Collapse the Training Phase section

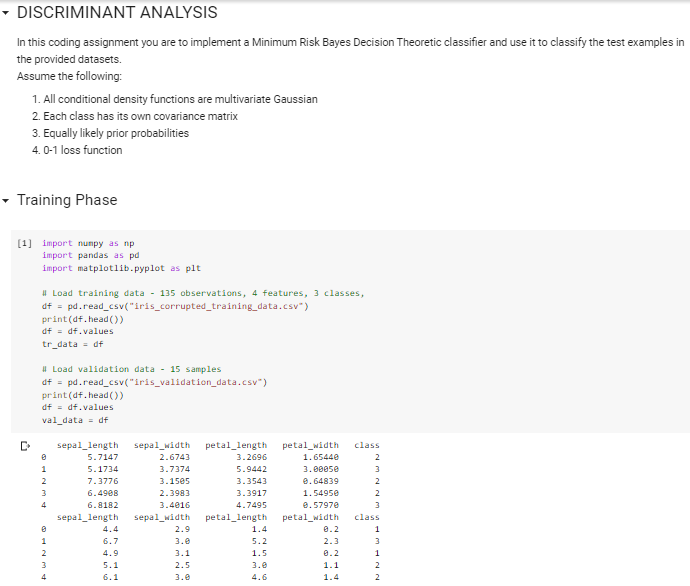click(x=5, y=201)
